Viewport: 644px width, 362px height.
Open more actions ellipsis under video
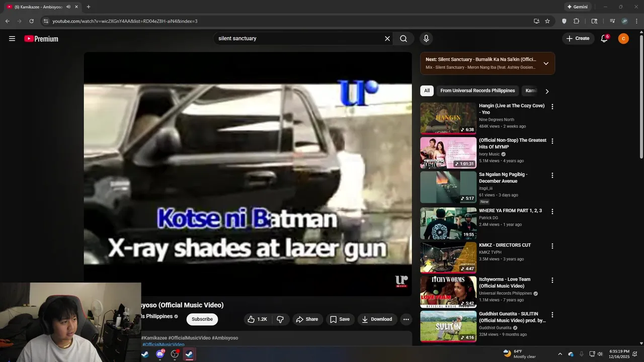point(406,319)
